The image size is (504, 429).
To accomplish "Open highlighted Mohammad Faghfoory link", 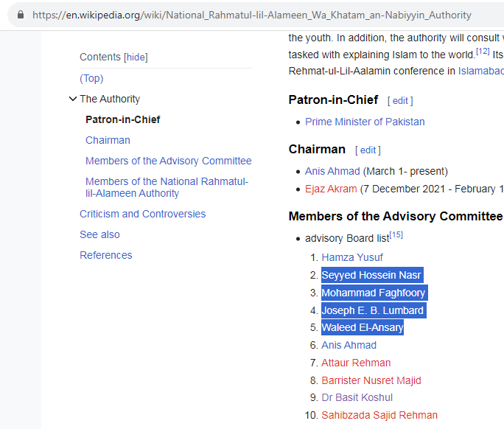I will [x=374, y=293].
